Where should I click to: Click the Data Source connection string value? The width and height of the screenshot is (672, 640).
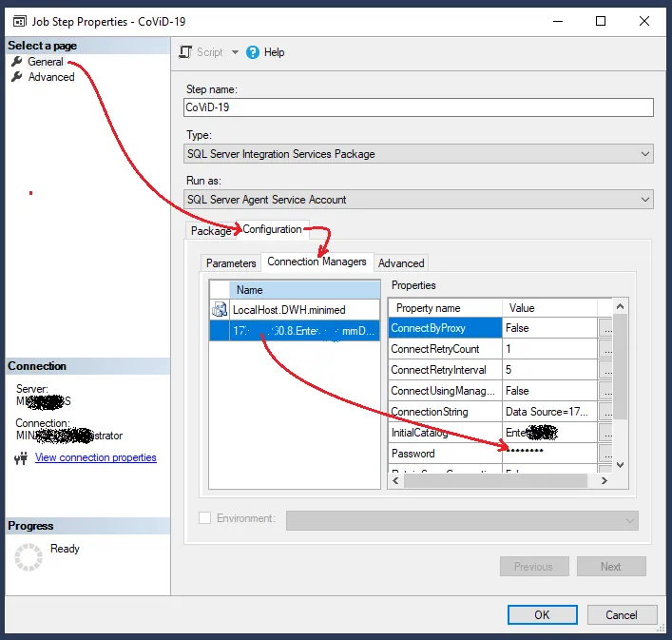[x=549, y=412]
